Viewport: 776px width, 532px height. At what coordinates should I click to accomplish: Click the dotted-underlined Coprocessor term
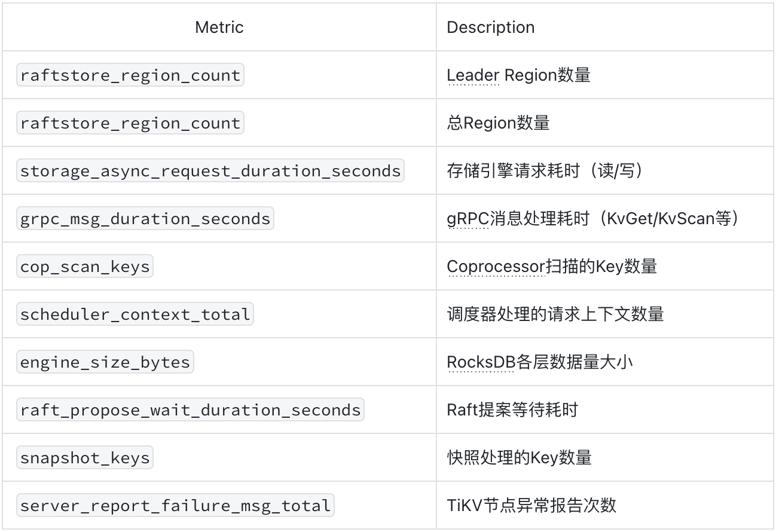click(x=496, y=267)
